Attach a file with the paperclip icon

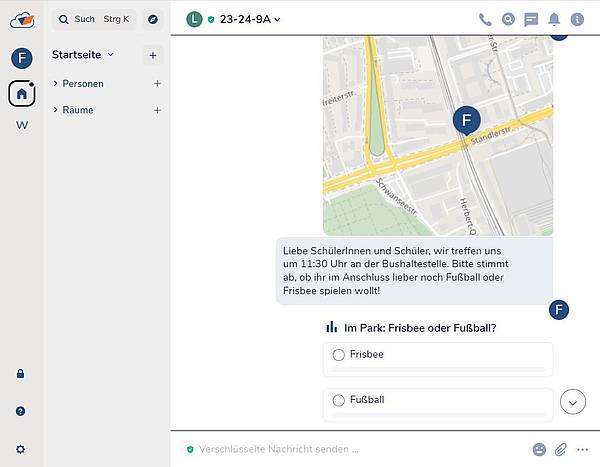(561, 449)
